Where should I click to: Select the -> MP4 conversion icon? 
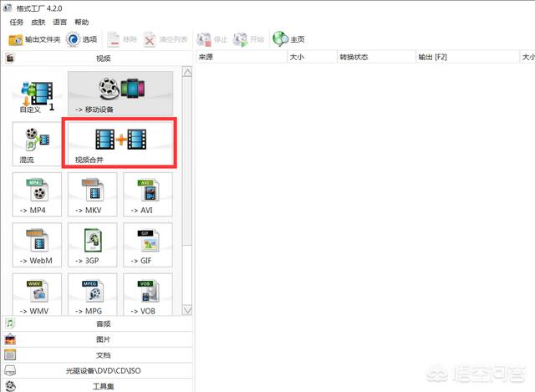[37, 194]
